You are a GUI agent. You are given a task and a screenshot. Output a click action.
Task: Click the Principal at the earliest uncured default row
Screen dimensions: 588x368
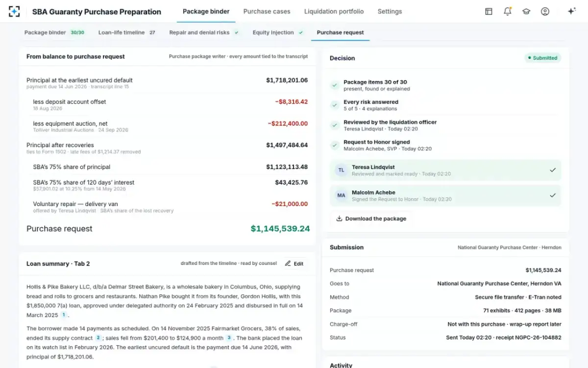click(167, 83)
